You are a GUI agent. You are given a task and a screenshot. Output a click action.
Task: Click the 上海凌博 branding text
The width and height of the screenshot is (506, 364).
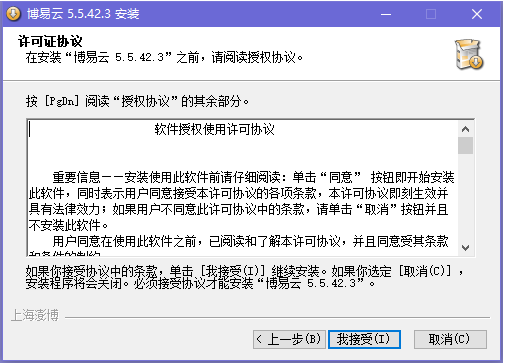pos(35,315)
